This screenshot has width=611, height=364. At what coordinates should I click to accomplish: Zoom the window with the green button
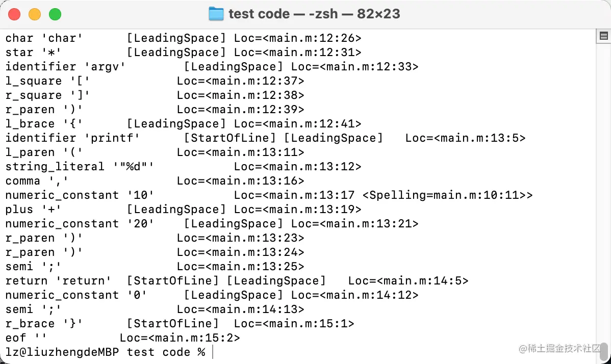(x=55, y=14)
